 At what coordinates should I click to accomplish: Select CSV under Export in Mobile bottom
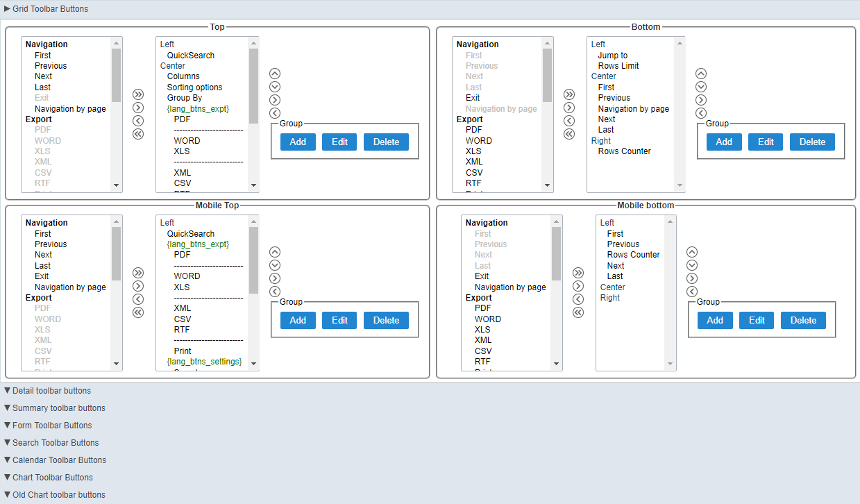(482, 351)
